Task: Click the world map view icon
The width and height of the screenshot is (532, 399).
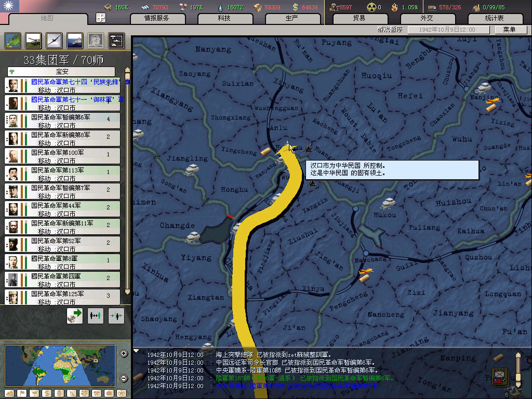Action: tap(12, 40)
